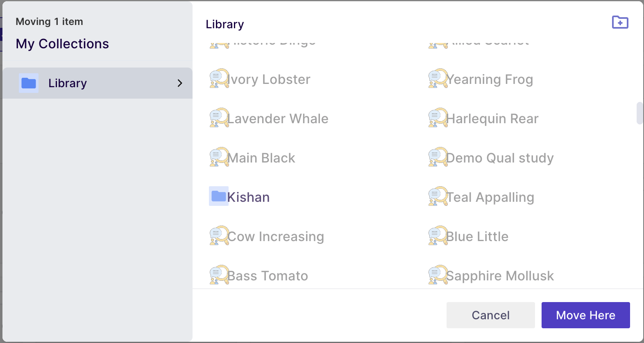Image resolution: width=644 pixels, height=343 pixels.
Task: Click the Kishan folder icon
Action: [x=219, y=196]
